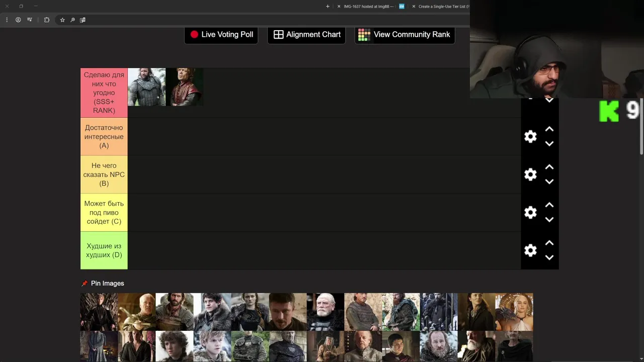The image size is (644, 362).
Task: Close the 'Create a Single-Use Tier List' tab
Action: pos(414,7)
